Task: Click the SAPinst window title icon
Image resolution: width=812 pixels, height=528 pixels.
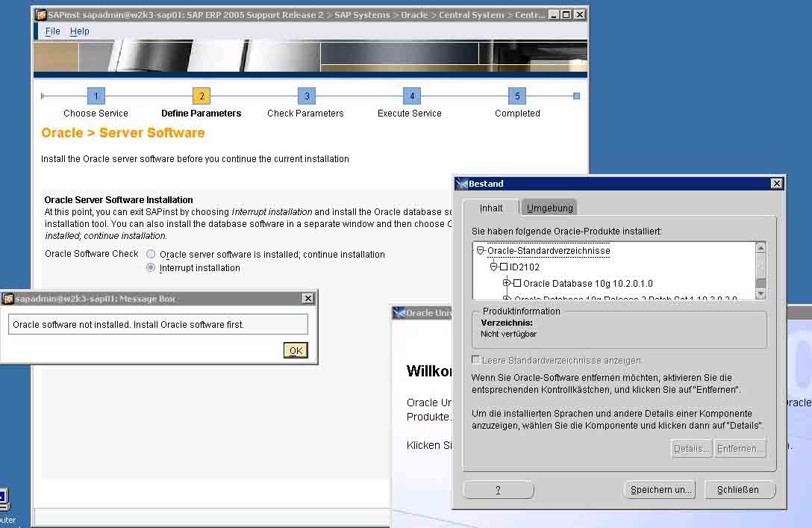Action: point(41,14)
